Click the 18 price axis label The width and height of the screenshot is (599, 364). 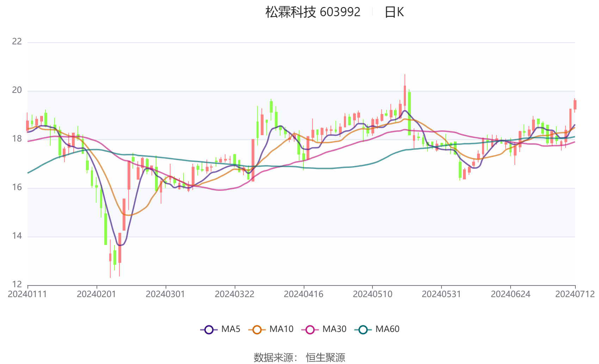pyautogui.click(x=17, y=139)
